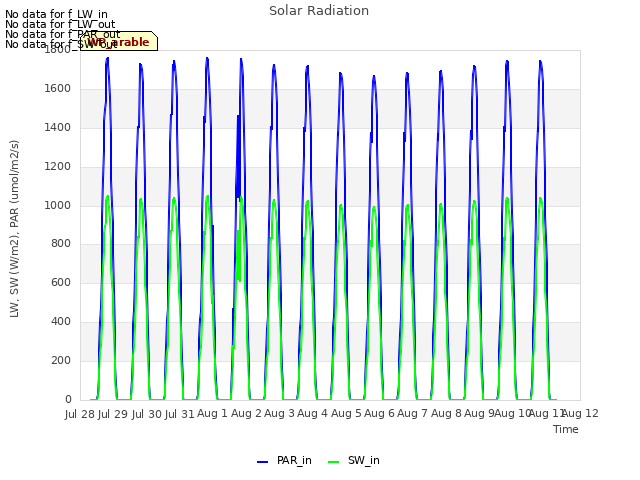
Task: Click the Jul 28 x-axis label
Action: point(80,414)
